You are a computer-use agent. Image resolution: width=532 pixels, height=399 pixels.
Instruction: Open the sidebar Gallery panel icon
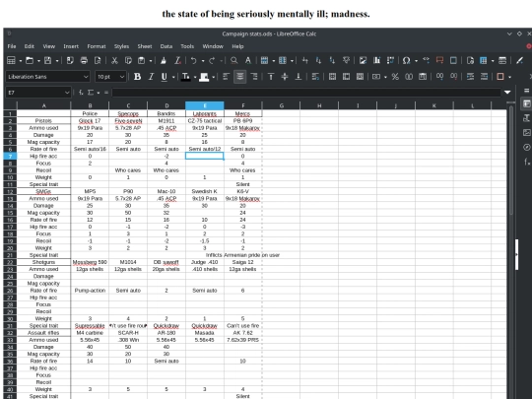click(x=526, y=133)
